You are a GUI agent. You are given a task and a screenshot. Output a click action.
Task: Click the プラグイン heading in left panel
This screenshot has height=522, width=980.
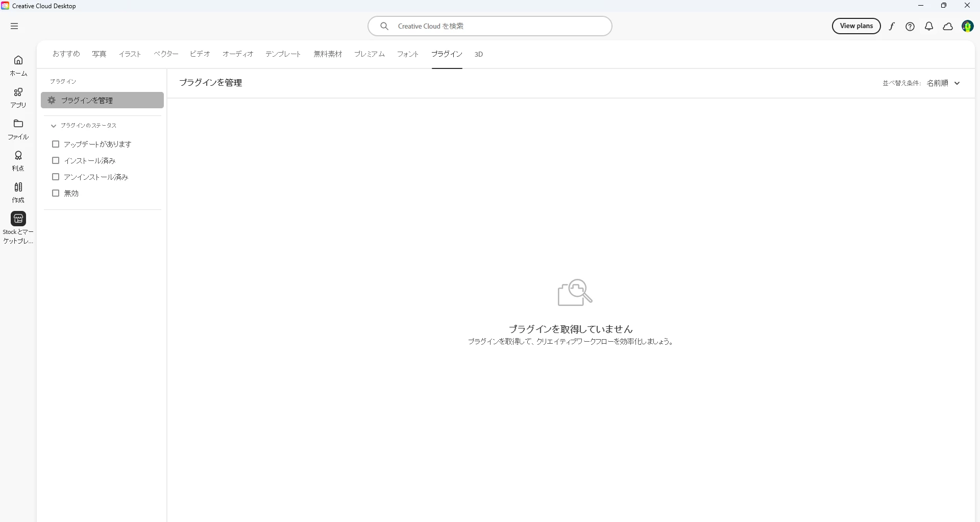coord(63,81)
